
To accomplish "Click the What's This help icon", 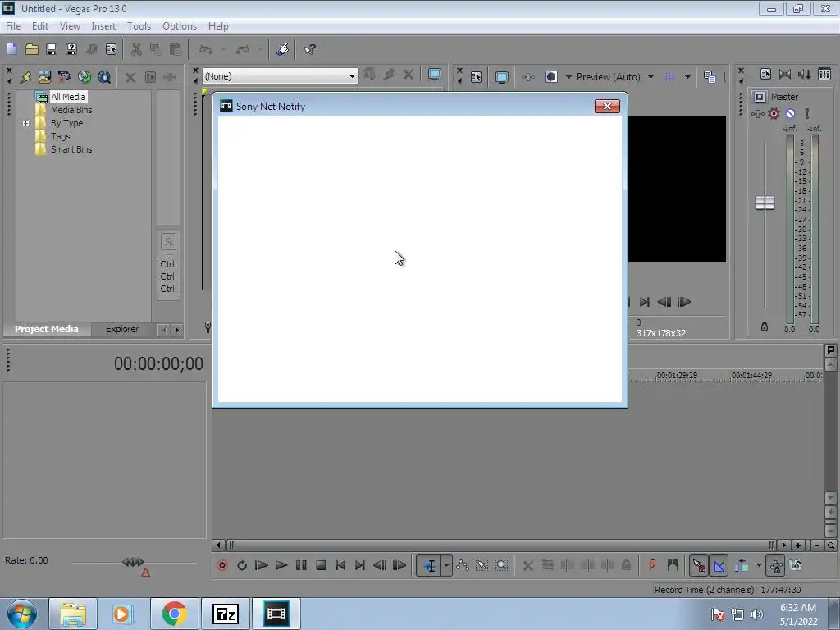I will (x=309, y=49).
